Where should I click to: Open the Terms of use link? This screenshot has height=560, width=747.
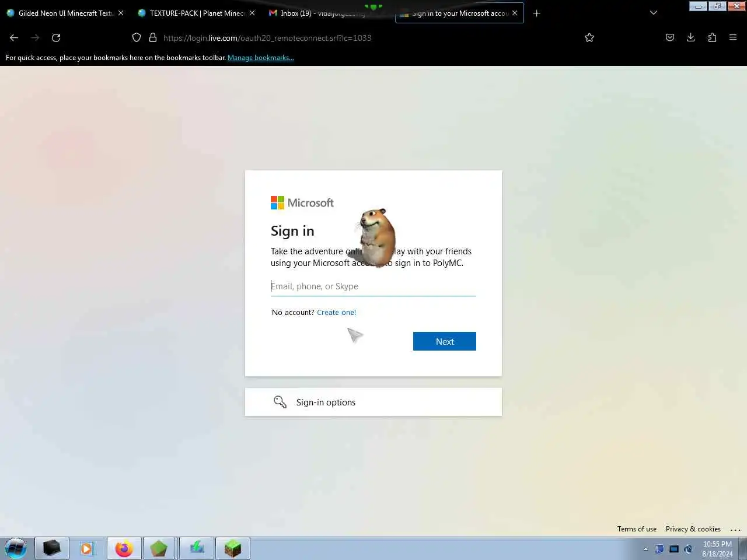637,529
